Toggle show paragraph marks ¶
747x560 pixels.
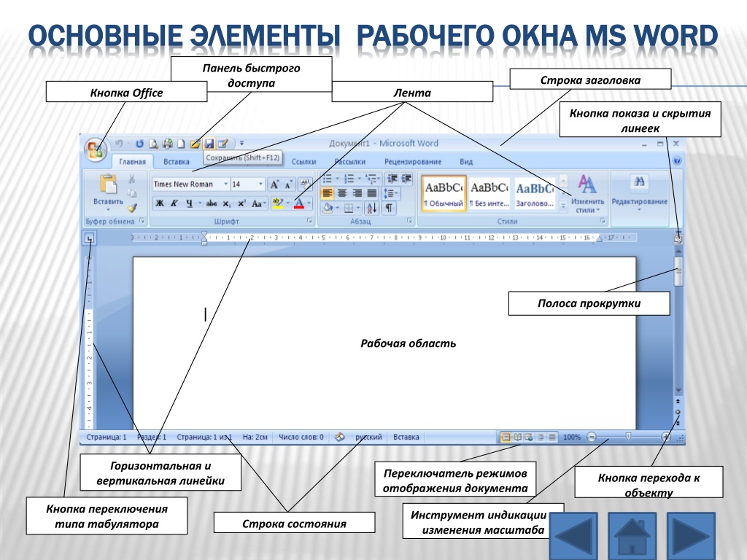tap(390, 208)
